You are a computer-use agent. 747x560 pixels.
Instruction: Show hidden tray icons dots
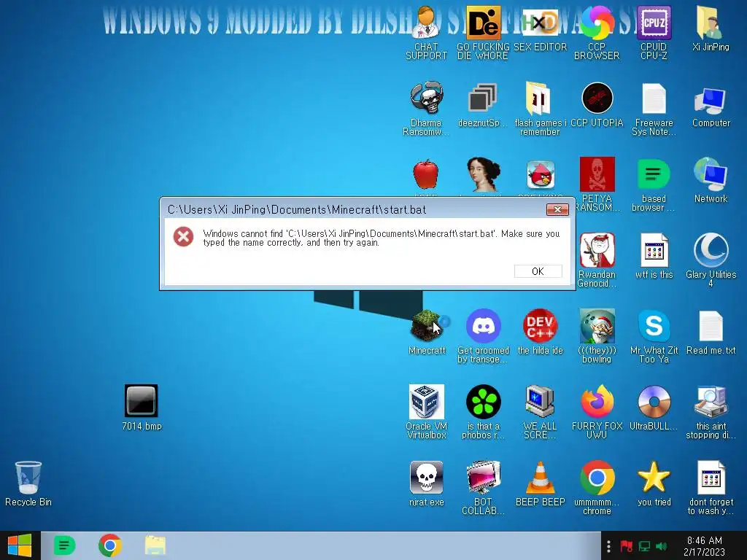[x=608, y=546]
